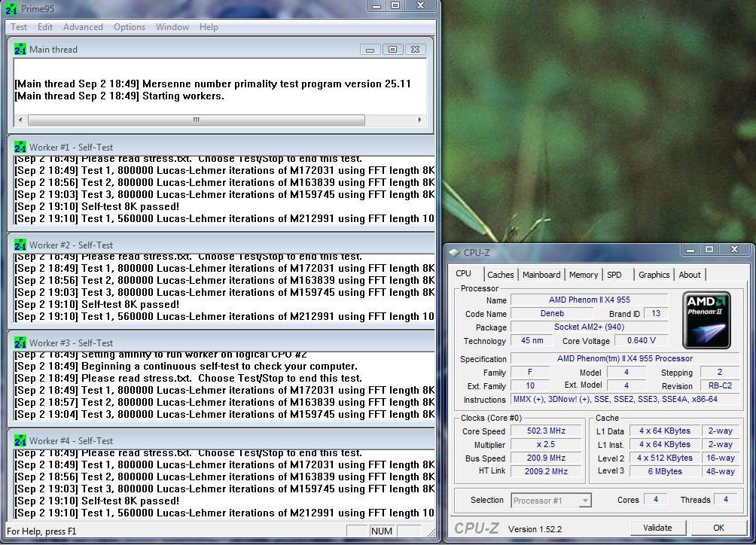Click the NUM indicator in Prime95 status bar
The width and height of the screenshot is (756, 545).
point(381,531)
